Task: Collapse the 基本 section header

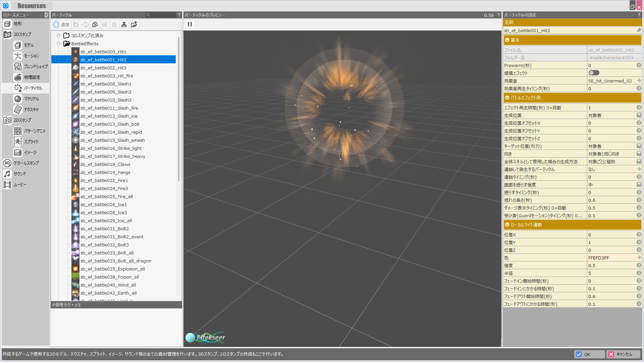Action: [507, 40]
